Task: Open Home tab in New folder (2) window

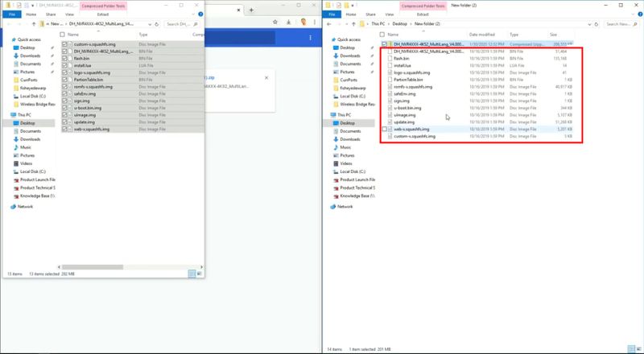Action: (x=351, y=14)
